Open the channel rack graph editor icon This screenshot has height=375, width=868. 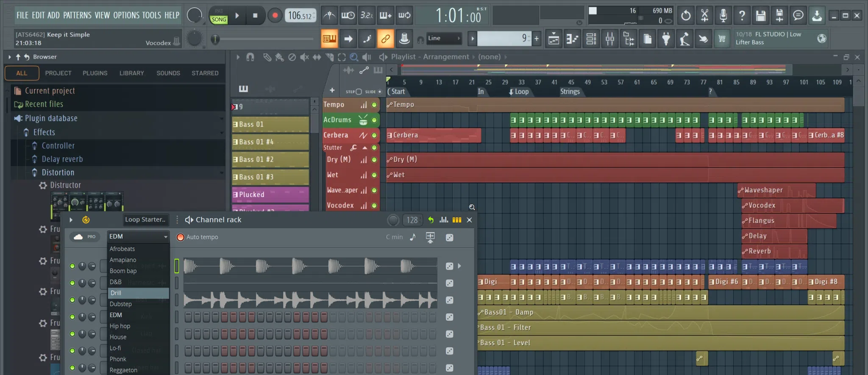444,219
